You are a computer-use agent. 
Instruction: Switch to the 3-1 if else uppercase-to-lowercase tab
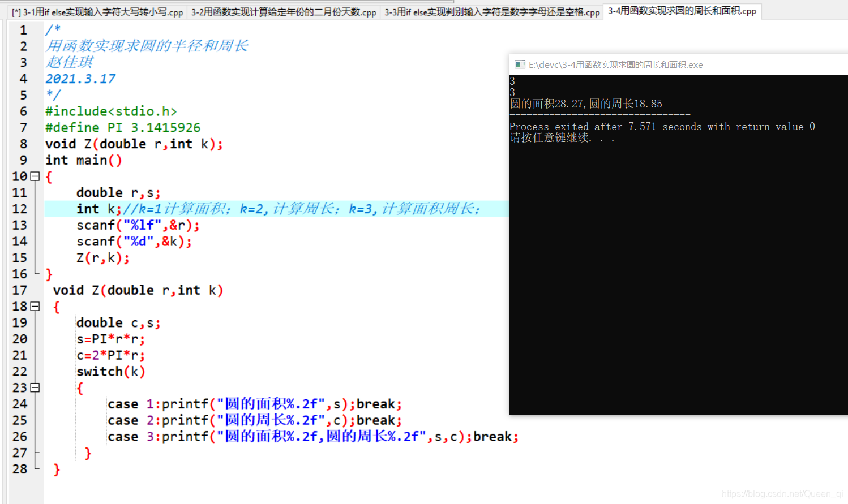pyautogui.click(x=97, y=12)
